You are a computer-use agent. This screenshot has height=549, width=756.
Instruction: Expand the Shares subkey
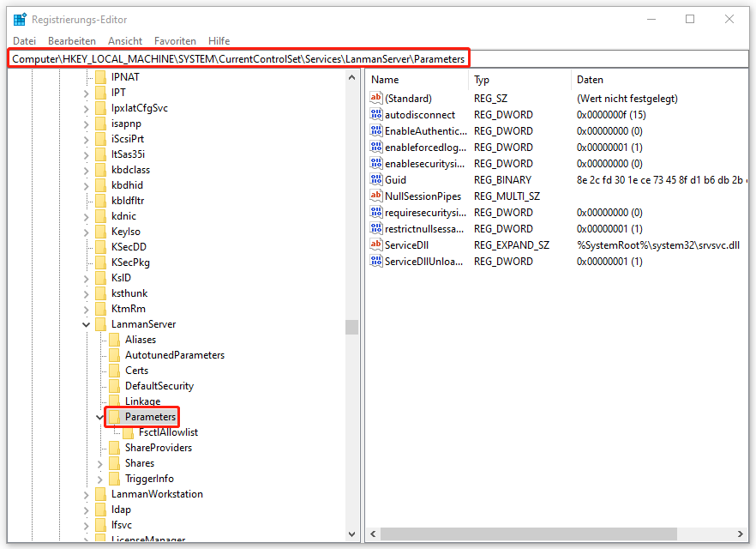99,464
